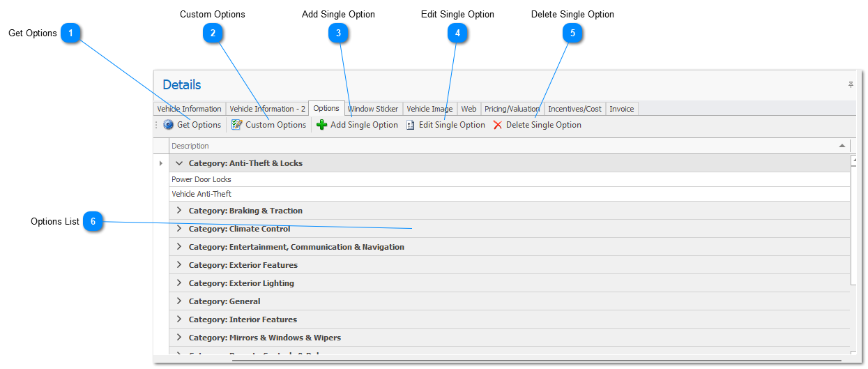Click the Details panel title
868x369 pixels.
coord(182,84)
